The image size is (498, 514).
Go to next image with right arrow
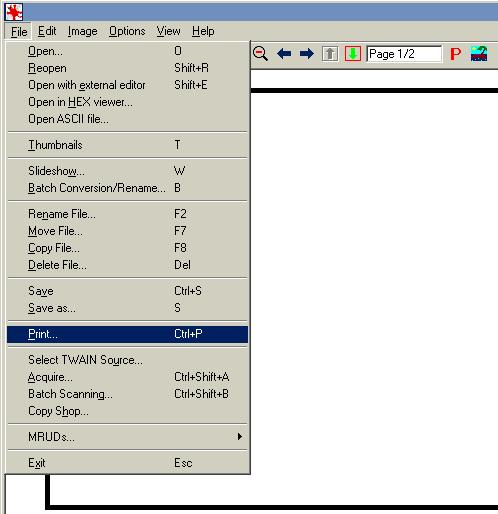(x=307, y=54)
